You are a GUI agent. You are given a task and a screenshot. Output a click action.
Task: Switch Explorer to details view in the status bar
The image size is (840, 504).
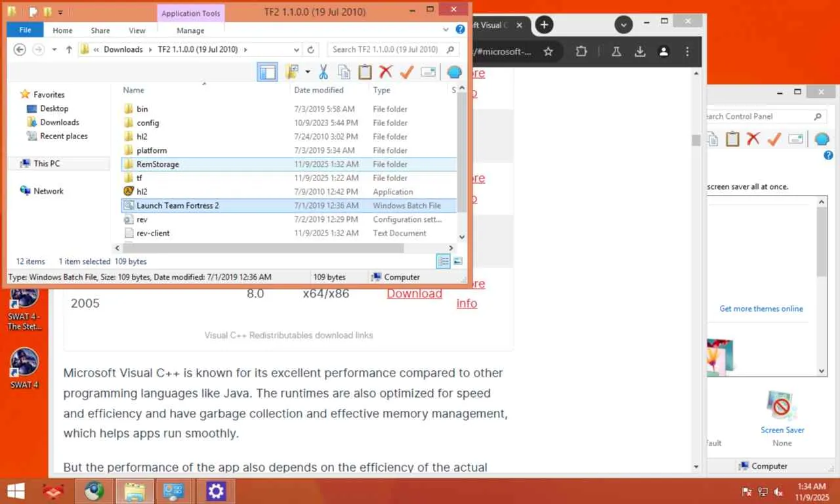coord(443,261)
